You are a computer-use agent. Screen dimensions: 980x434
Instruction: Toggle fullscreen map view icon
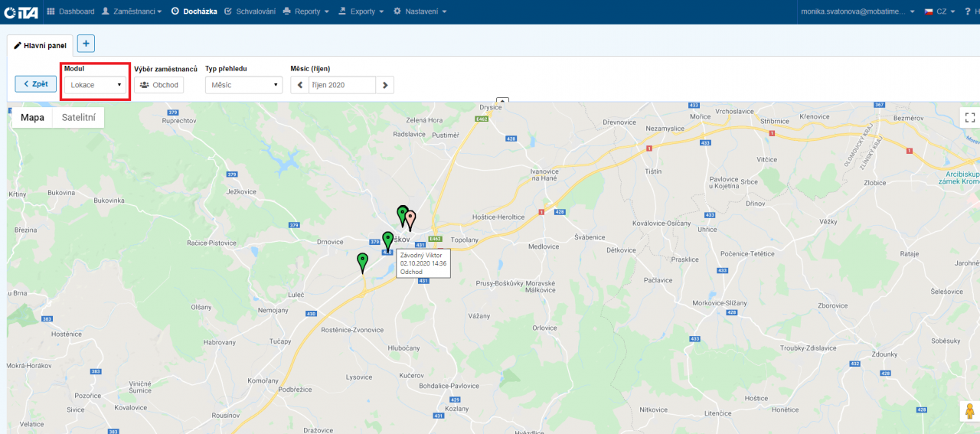(x=970, y=117)
